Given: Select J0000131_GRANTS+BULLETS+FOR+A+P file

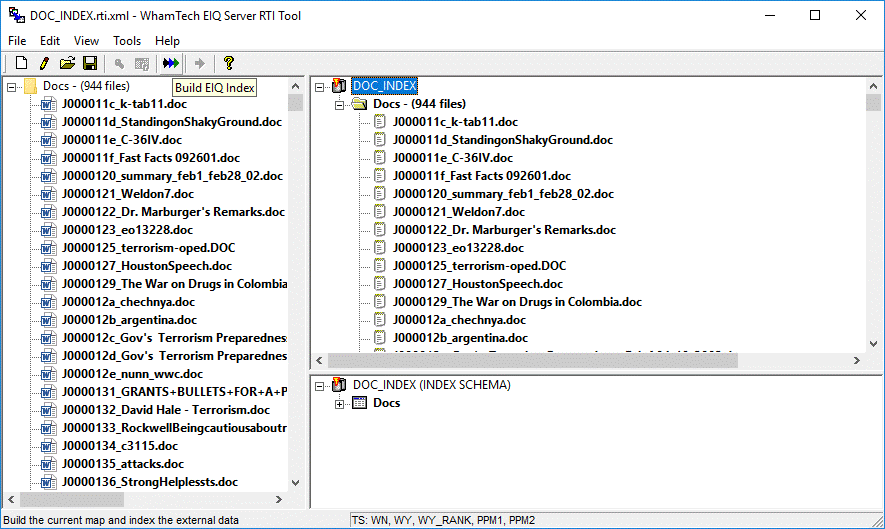Looking at the screenshot, I should pyautogui.click(x=174, y=392).
